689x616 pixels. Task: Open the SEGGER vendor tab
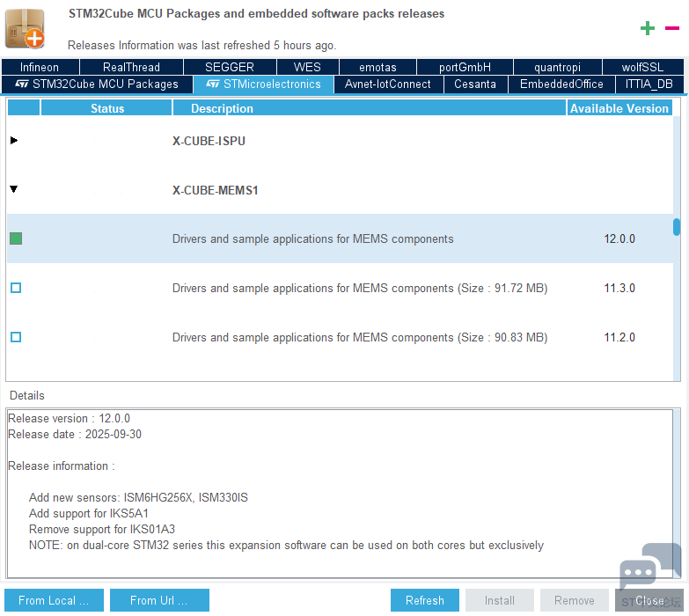tap(229, 68)
